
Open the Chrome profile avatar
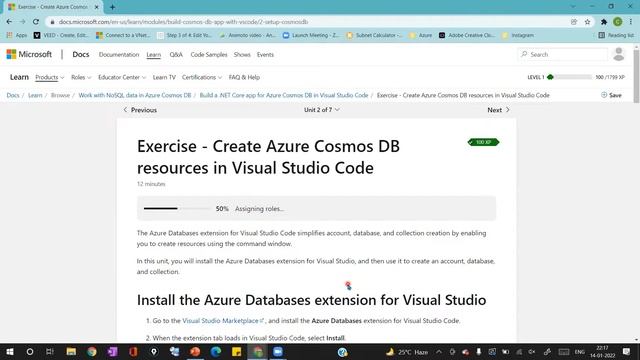point(618,22)
